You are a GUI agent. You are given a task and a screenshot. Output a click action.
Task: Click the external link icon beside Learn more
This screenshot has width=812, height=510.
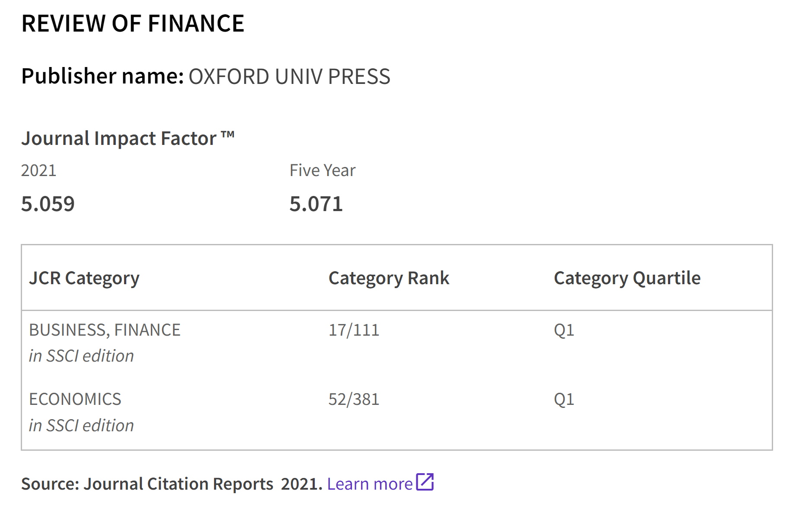[x=425, y=482]
